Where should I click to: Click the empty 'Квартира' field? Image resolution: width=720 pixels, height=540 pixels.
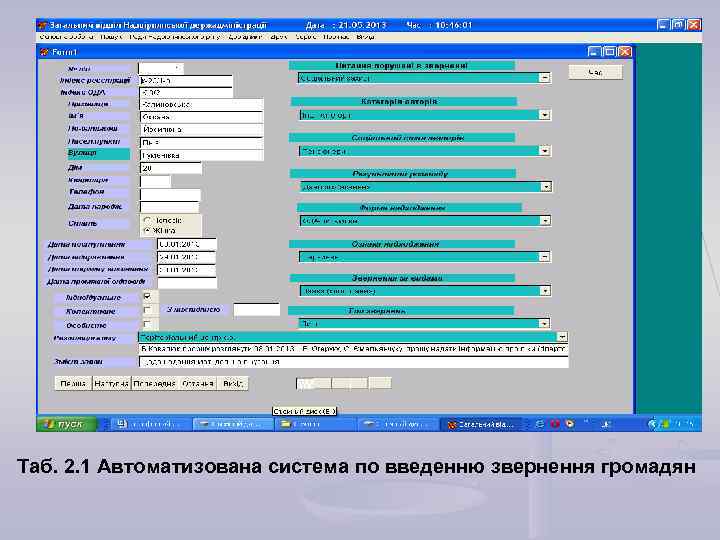click(x=155, y=181)
